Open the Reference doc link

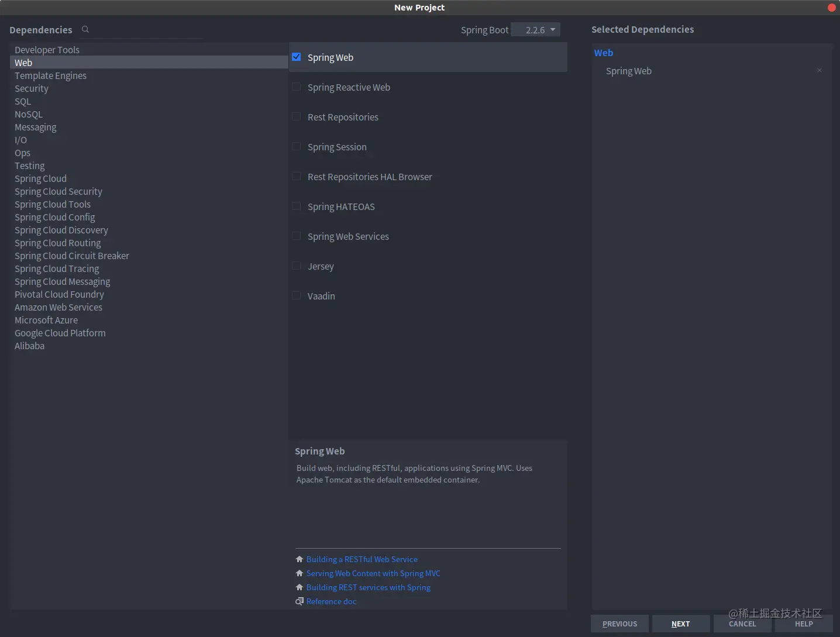click(x=331, y=601)
